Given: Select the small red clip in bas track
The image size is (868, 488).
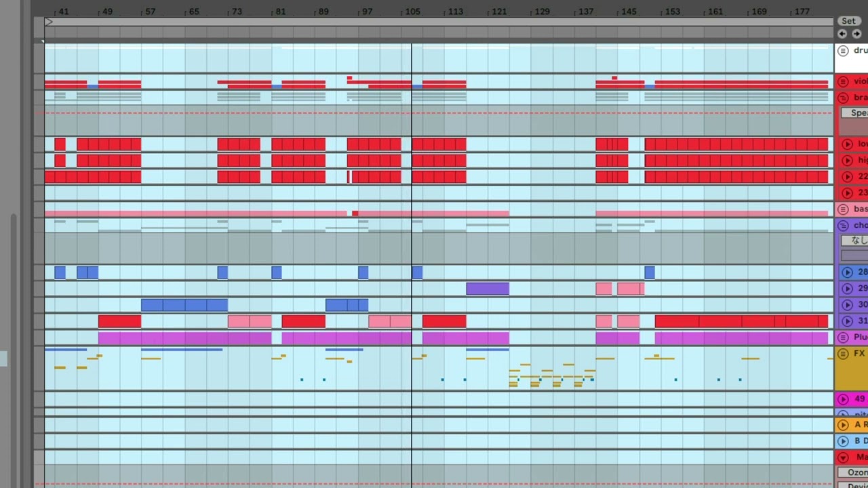Looking at the screenshot, I should point(355,213).
